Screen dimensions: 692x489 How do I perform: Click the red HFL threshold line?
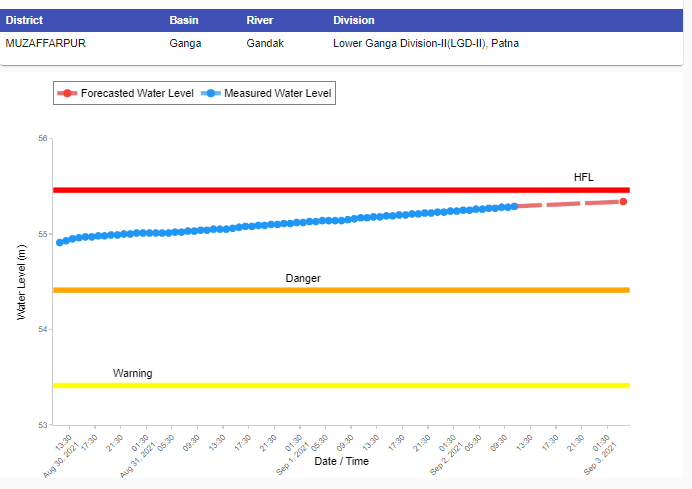click(x=341, y=190)
